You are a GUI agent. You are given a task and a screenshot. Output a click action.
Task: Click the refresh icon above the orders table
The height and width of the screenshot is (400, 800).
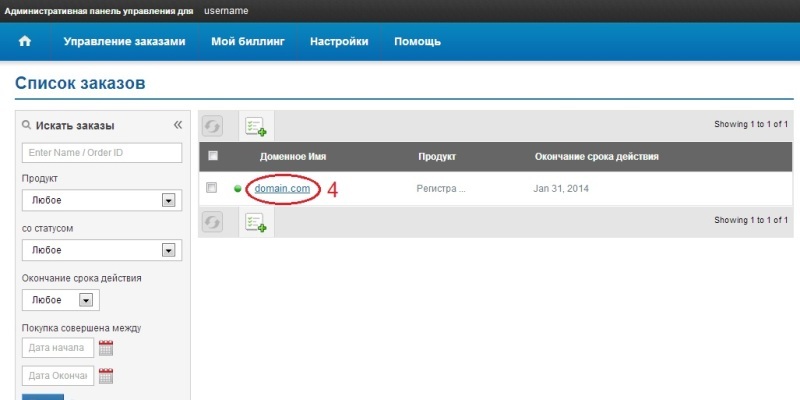point(212,126)
